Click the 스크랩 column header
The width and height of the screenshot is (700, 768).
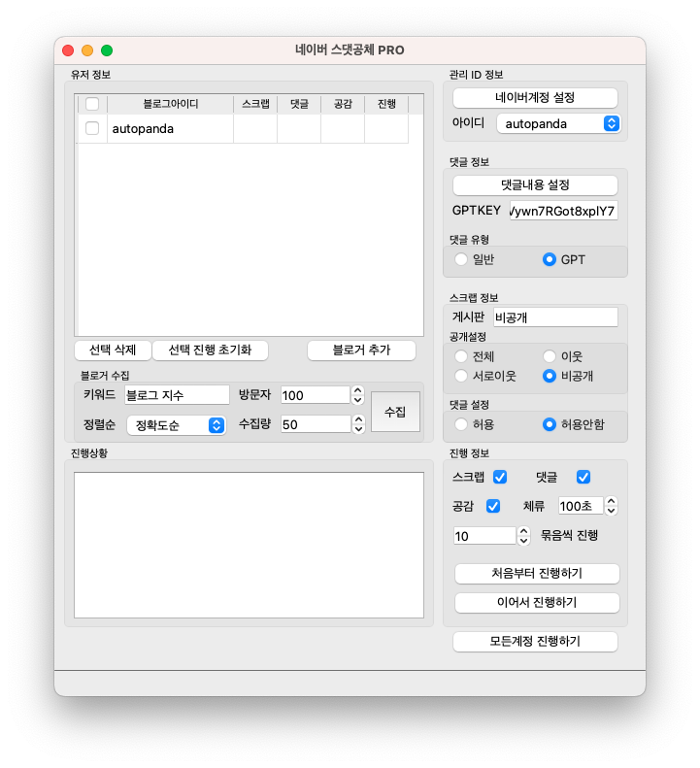point(255,104)
